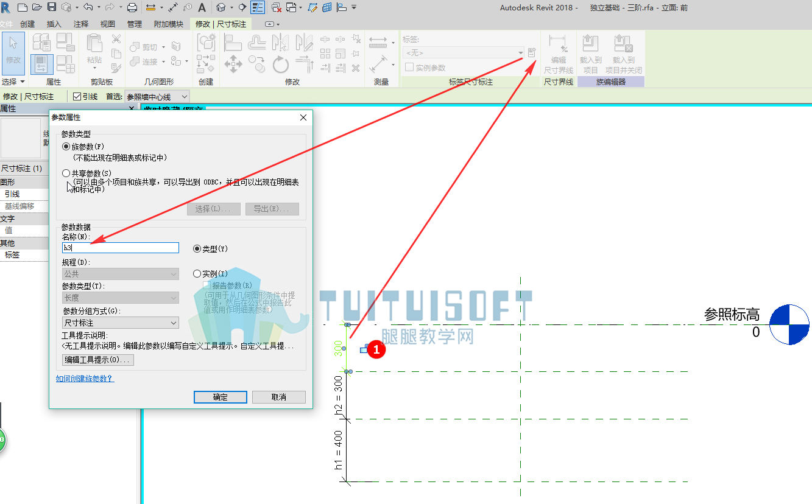Open the Discipline (公共) dropdown
Image resolution: width=812 pixels, height=504 pixels.
121,274
